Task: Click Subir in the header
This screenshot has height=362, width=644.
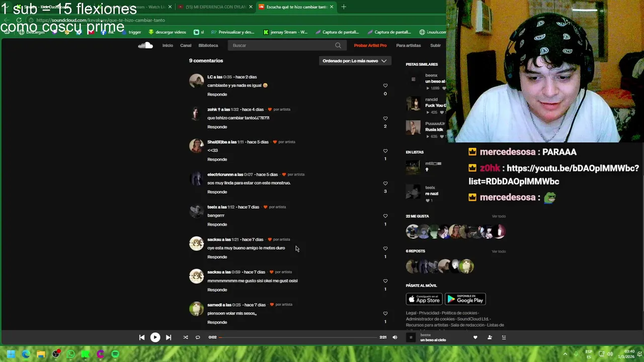Action: 436,45
